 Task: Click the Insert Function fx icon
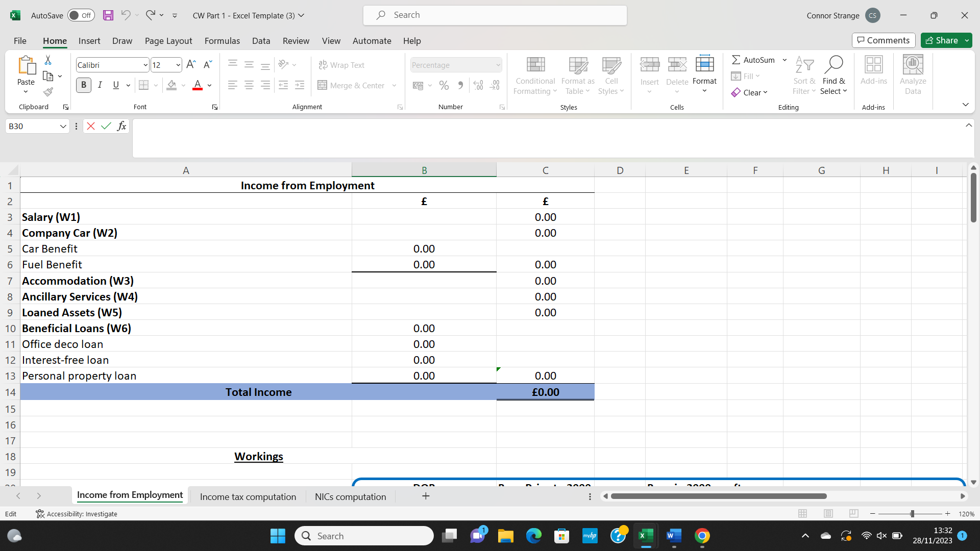click(121, 126)
